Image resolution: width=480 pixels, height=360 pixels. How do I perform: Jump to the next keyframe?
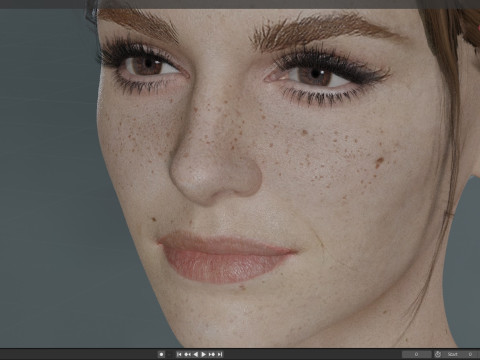[x=212, y=354]
